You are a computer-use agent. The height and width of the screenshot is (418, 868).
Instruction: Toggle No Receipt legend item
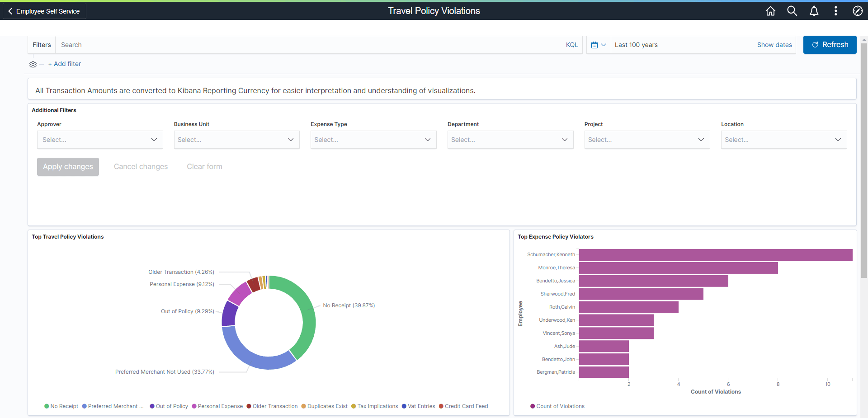pyautogui.click(x=61, y=406)
